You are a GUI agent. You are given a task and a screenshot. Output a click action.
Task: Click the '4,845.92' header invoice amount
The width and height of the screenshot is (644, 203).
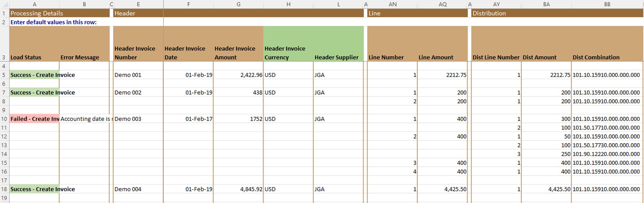click(x=238, y=189)
